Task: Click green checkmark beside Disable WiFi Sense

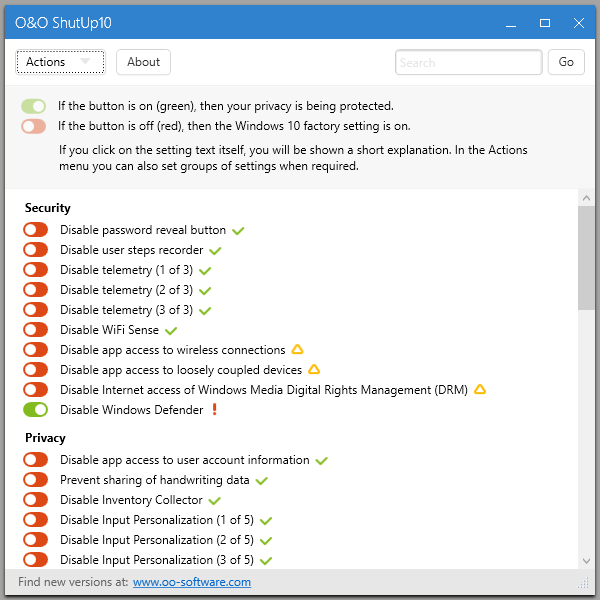Action: click(171, 331)
